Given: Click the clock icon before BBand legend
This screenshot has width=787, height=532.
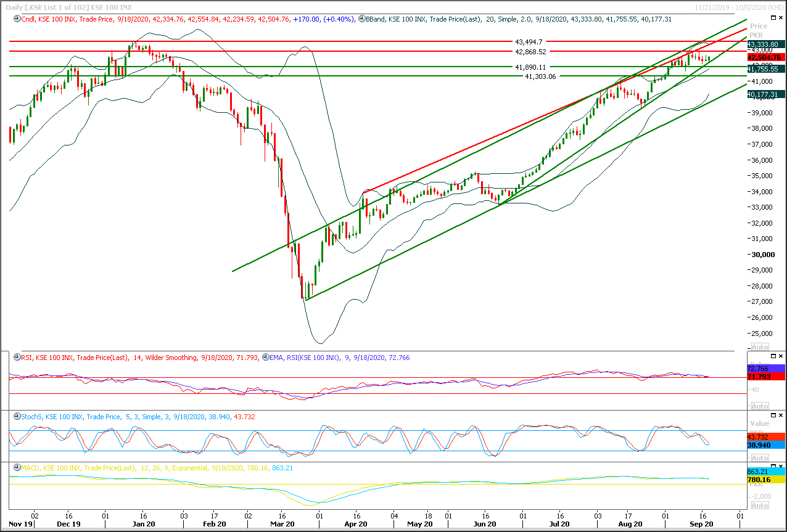Looking at the screenshot, I should (x=361, y=19).
